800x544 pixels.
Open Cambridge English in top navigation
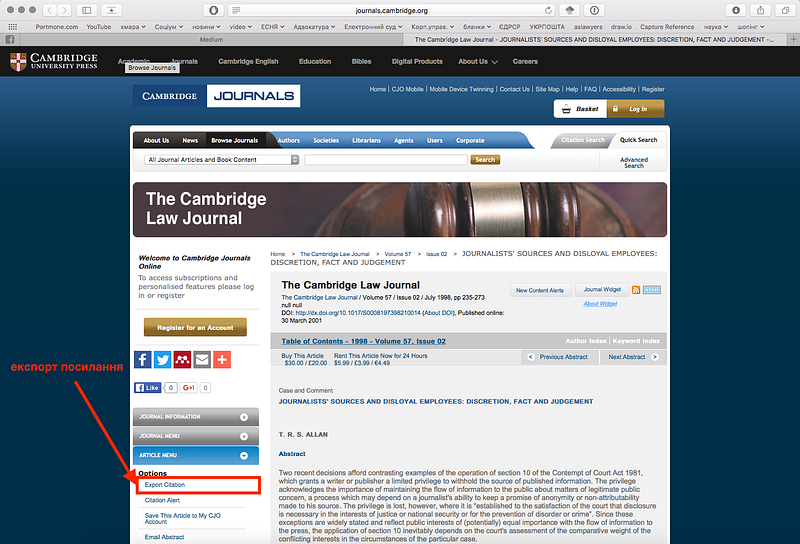248,61
